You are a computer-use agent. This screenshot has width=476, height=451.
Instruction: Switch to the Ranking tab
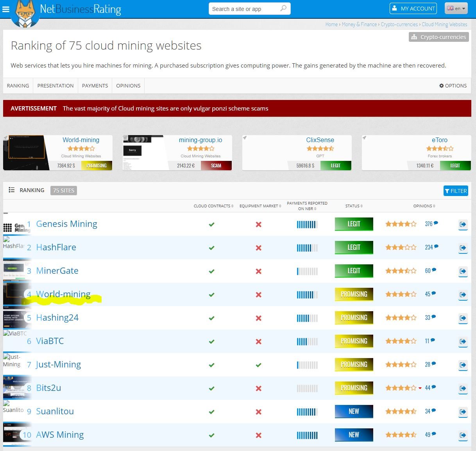(x=18, y=86)
